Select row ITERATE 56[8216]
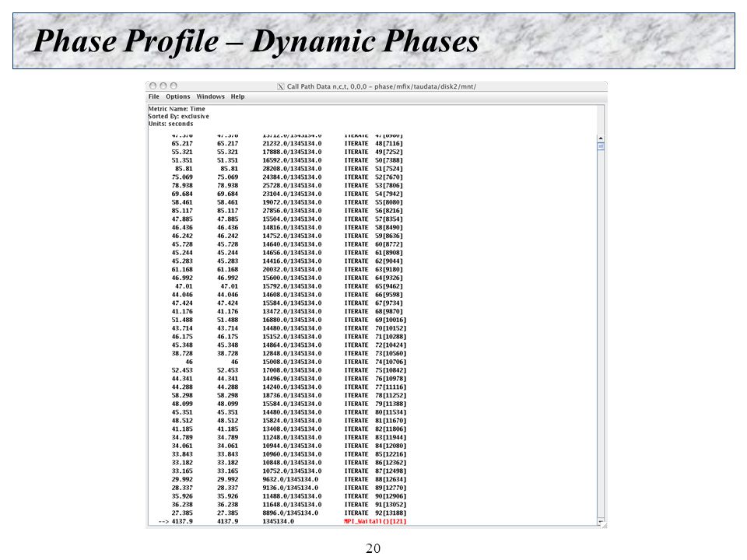 287,211
